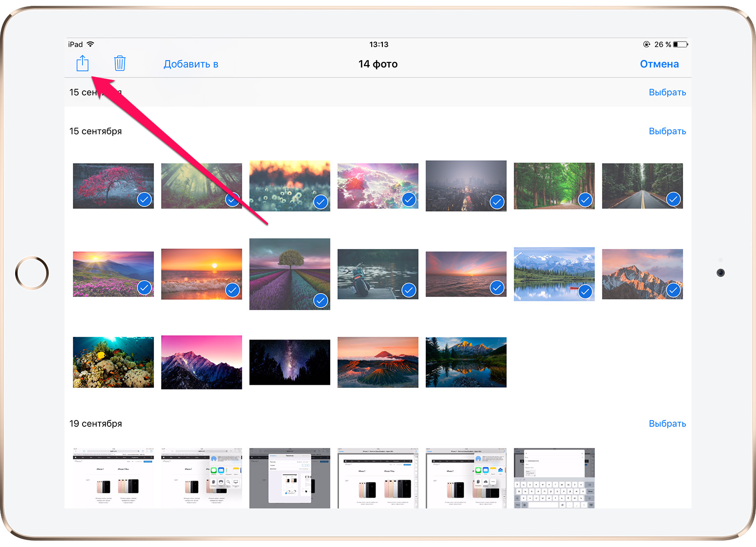
Task: Tap the Share icon in toolbar
Action: coord(83,63)
